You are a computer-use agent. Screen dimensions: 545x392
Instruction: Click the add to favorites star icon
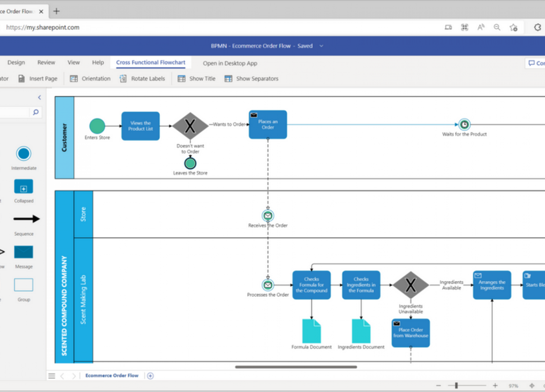513,28
